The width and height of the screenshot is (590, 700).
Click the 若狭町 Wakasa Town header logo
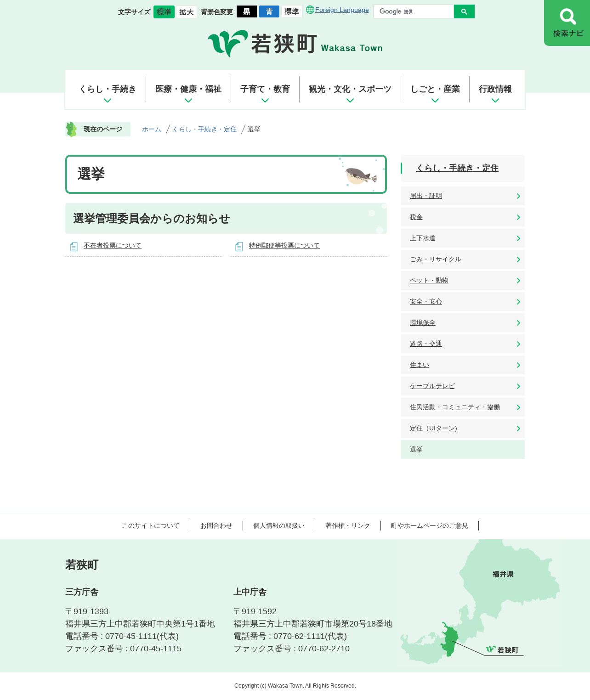coord(295,44)
